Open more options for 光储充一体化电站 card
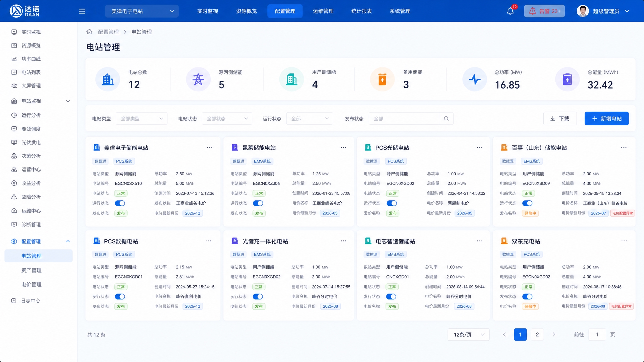The image size is (644, 362). click(343, 241)
